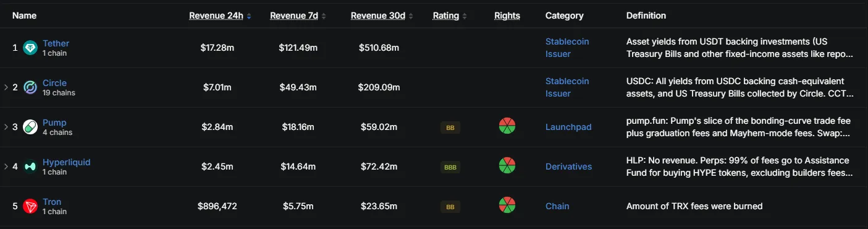Click the Definition column header
Viewport: 868px width, 229px height.
646,16
